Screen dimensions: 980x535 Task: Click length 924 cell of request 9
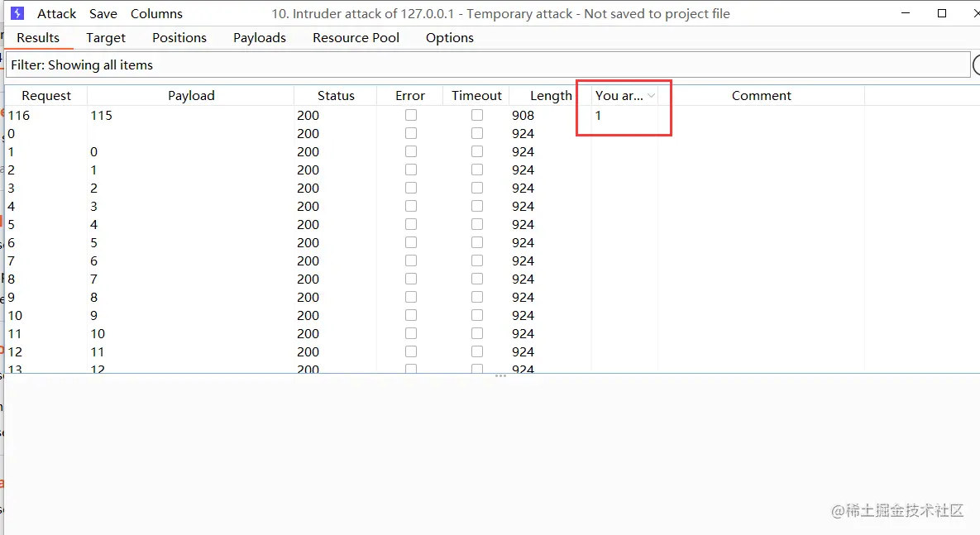[x=523, y=297]
